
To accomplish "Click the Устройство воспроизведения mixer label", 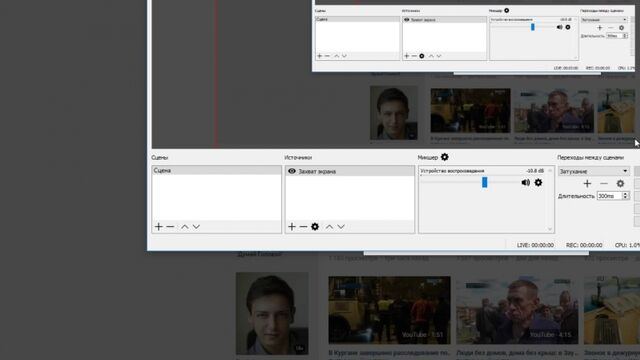I will [452, 171].
